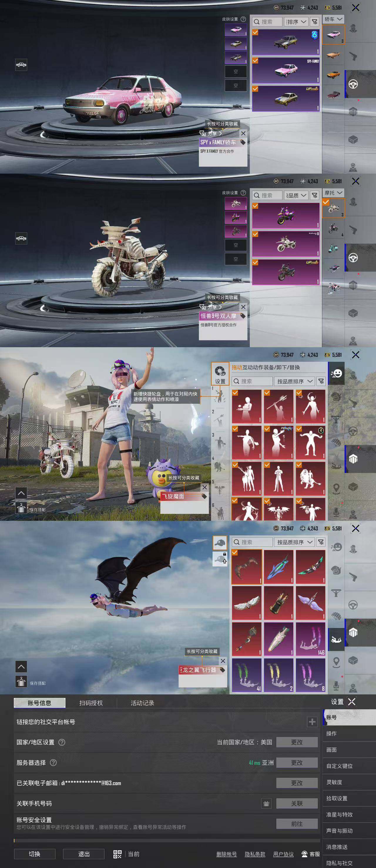The image size is (376, 868).
Task: Open the help icon next to 国家/地区设置
Action: [62, 742]
